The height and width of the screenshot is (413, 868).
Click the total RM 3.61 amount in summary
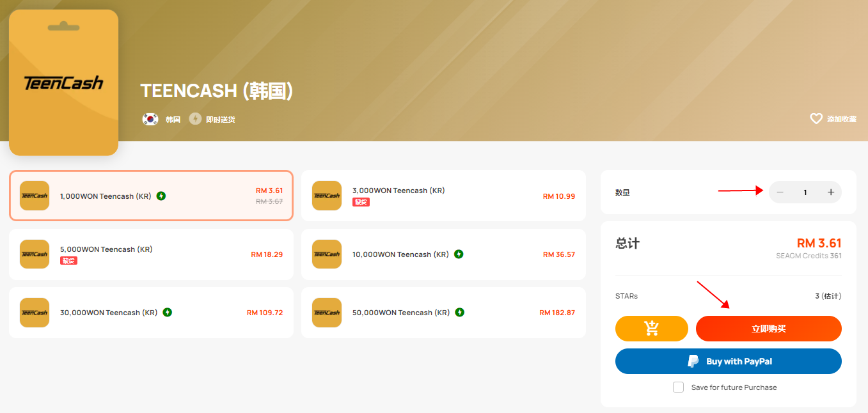tap(819, 243)
